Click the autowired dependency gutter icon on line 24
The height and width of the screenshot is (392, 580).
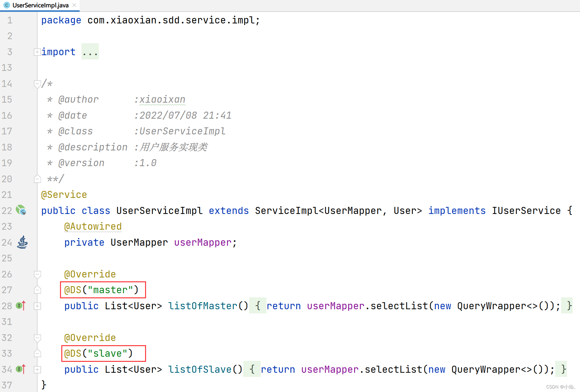pyautogui.click(x=22, y=242)
